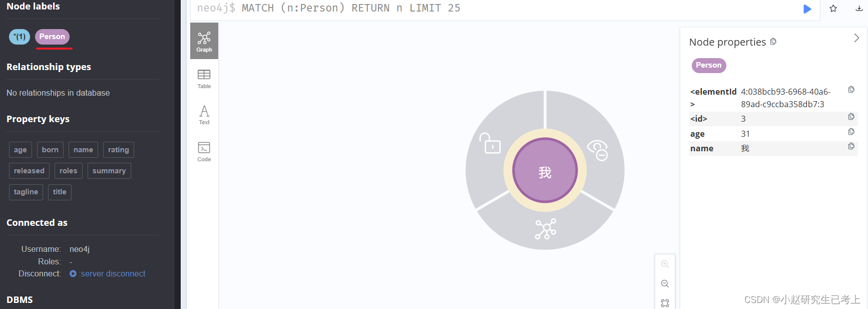Screen dimensions: 868x309
Task: Click expand relationships icon on node ring
Action: [546, 229]
